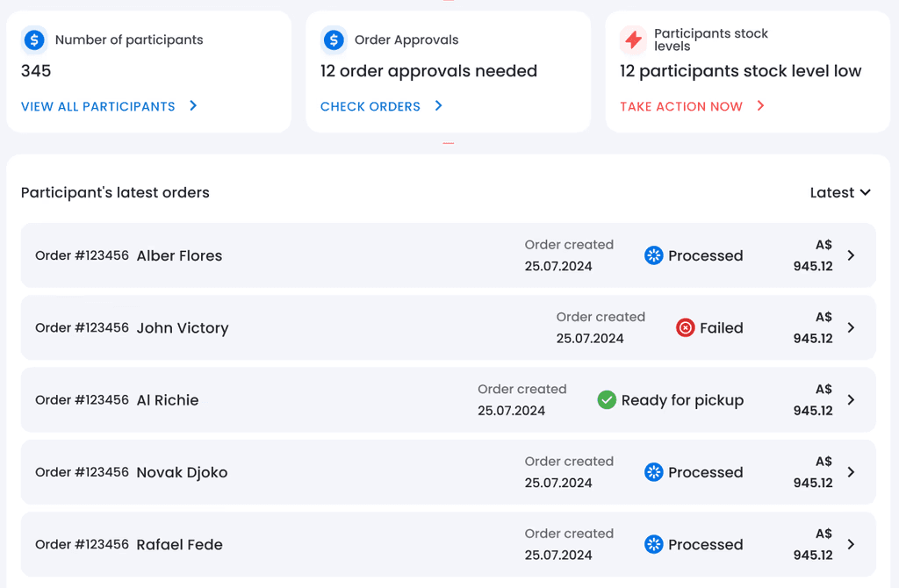Click the dollar icon beside Number of participants
The width and height of the screenshot is (899, 588).
pos(34,39)
